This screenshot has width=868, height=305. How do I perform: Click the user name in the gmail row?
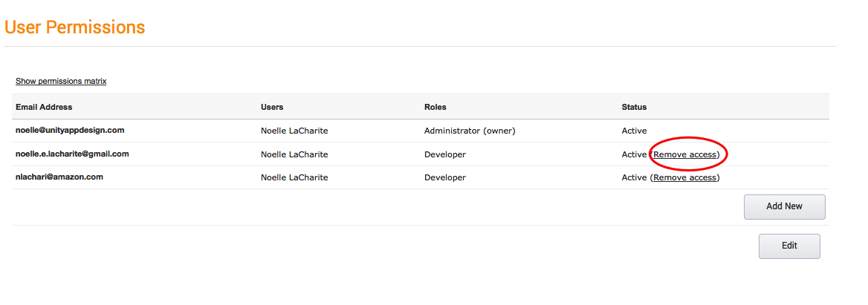pos(295,154)
